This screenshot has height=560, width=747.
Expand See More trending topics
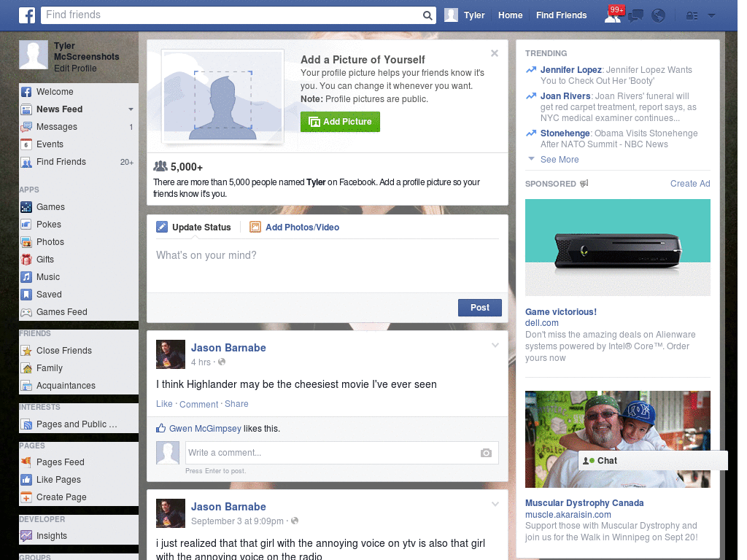coord(560,160)
